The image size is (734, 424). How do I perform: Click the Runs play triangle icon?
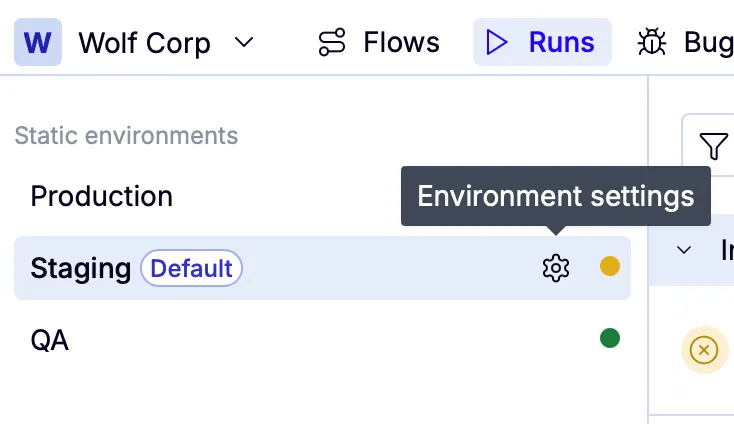[497, 42]
